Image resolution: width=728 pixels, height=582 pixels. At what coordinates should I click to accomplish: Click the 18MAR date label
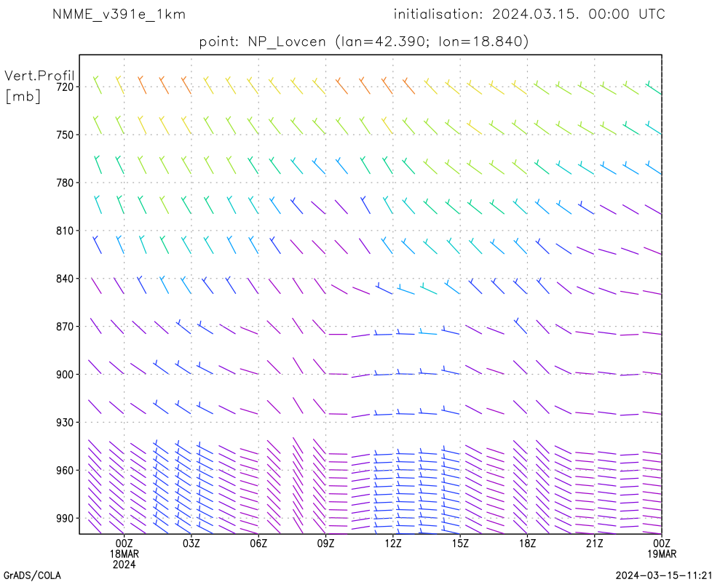(124, 554)
